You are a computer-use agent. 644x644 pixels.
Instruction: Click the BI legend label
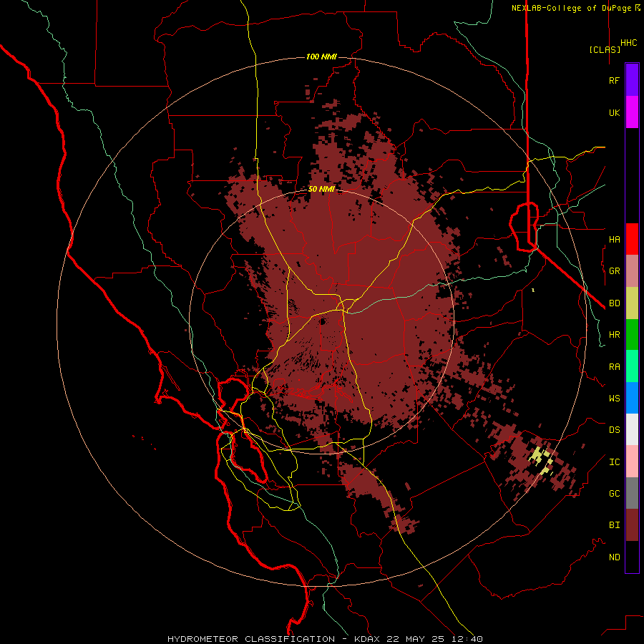(614, 525)
